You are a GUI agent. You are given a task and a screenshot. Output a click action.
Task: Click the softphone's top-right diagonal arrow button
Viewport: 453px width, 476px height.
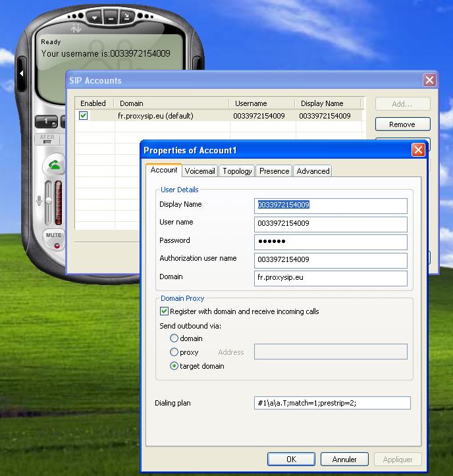[126, 18]
